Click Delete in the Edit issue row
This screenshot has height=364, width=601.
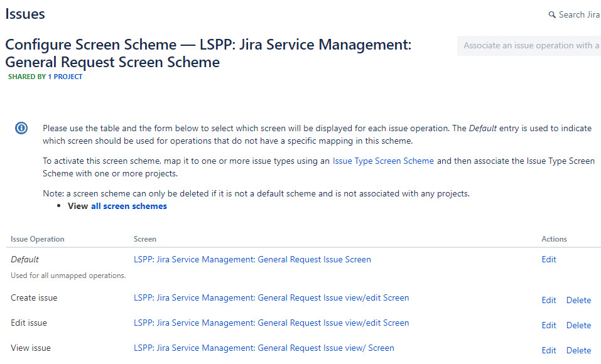click(x=579, y=325)
